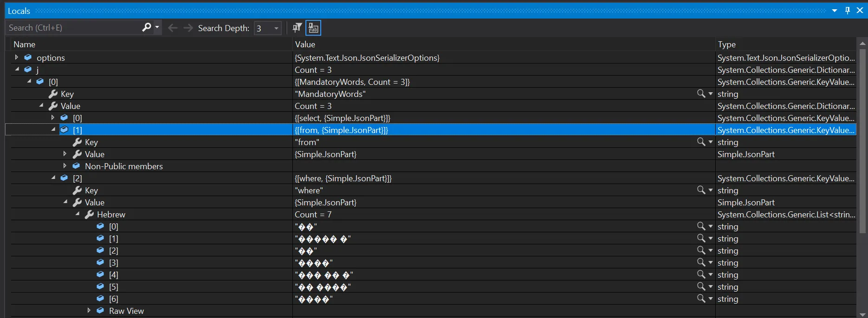Click the search magnifier icon in Locals
This screenshot has width=868, height=318.
point(147,27)
